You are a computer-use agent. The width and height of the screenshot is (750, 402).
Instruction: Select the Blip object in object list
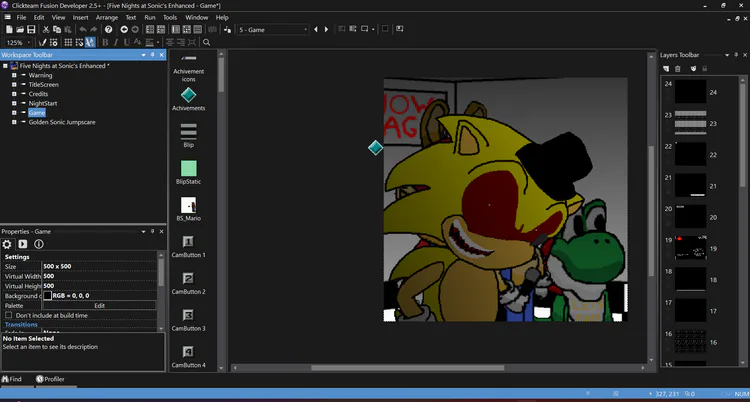[x=188, y=135]
